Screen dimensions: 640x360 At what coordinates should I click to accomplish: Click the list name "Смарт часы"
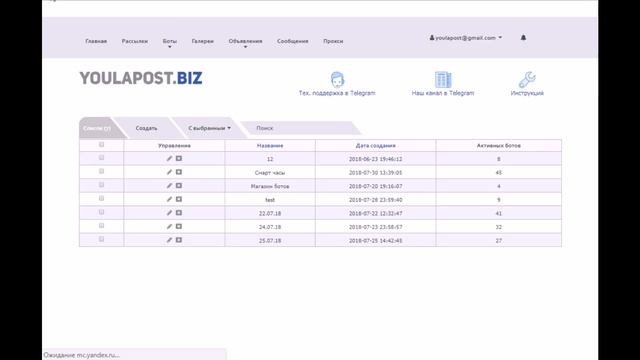(x=270, y=173)
